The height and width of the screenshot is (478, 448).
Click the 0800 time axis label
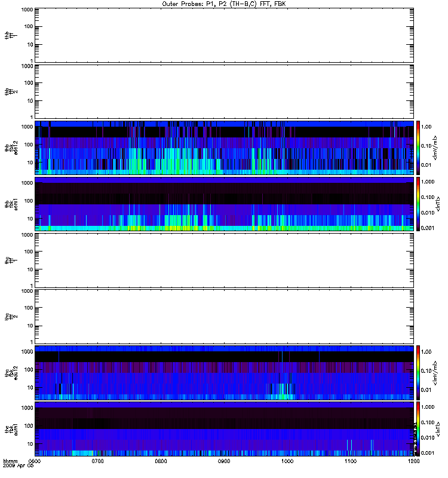point(161,461)
